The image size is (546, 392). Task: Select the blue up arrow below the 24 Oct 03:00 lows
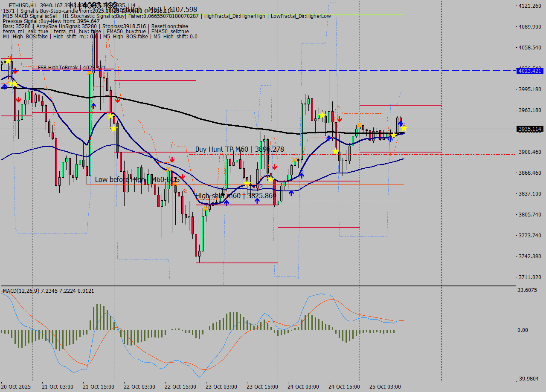click(x=302, y=175)
